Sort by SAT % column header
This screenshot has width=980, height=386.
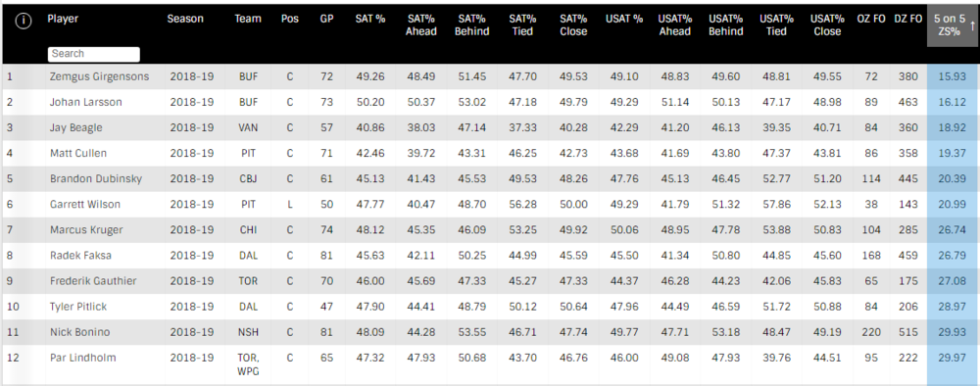coord(370,19)
